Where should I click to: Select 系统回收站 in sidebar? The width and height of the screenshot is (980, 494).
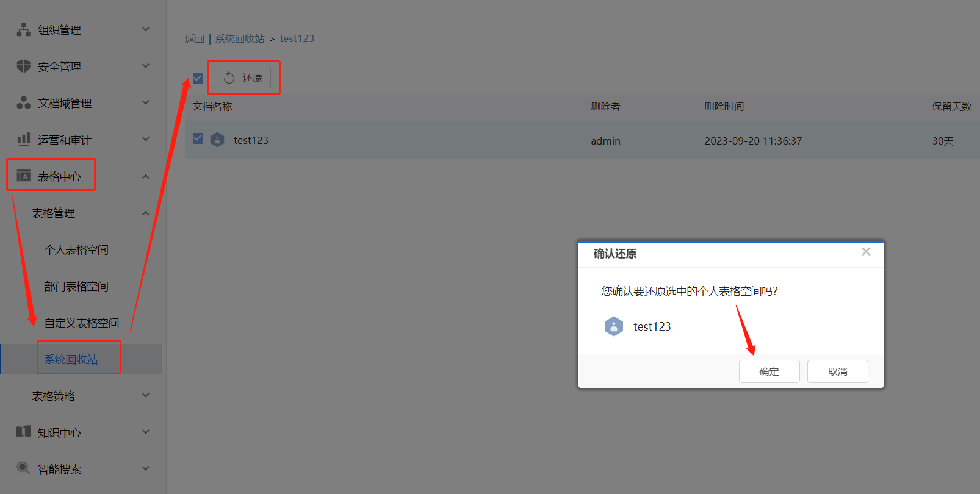coord(71,359)
